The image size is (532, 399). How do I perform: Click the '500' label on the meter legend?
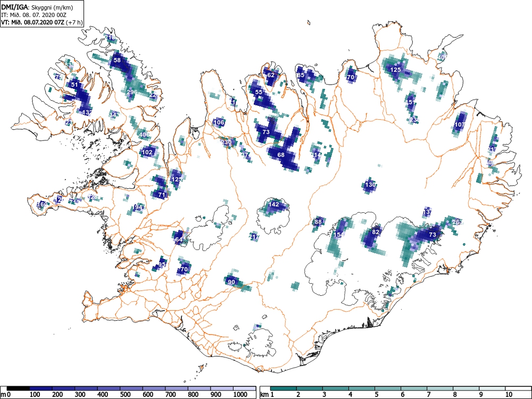(x=125, y=395)
